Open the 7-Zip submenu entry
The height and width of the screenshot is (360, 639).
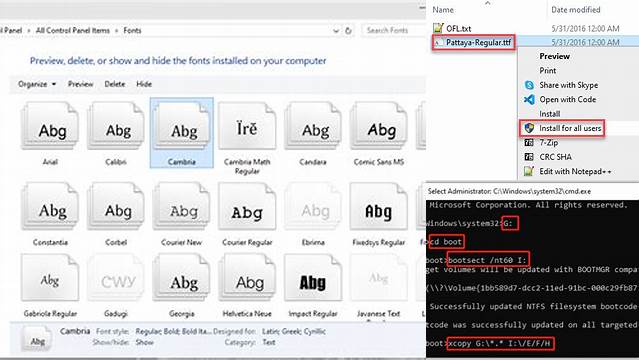(x=549, y=143)
